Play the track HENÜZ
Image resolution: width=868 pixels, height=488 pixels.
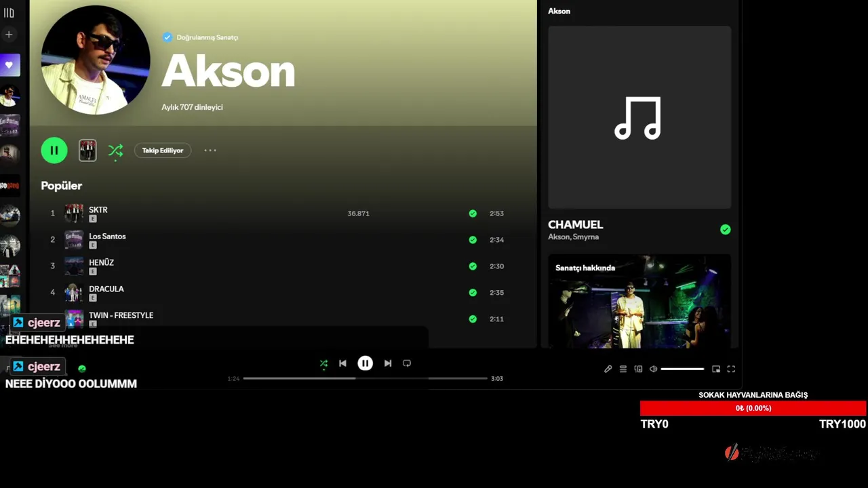[x=101, y=262]
